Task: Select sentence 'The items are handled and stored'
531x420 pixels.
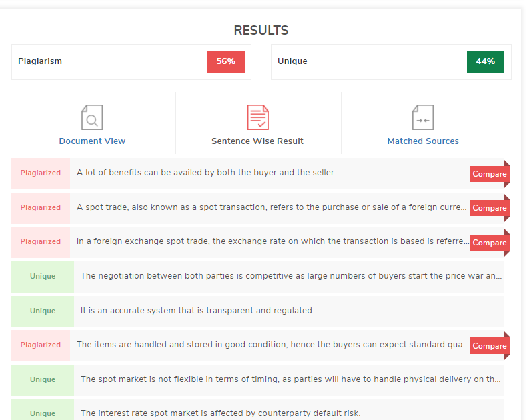Action: click(273, 345)
